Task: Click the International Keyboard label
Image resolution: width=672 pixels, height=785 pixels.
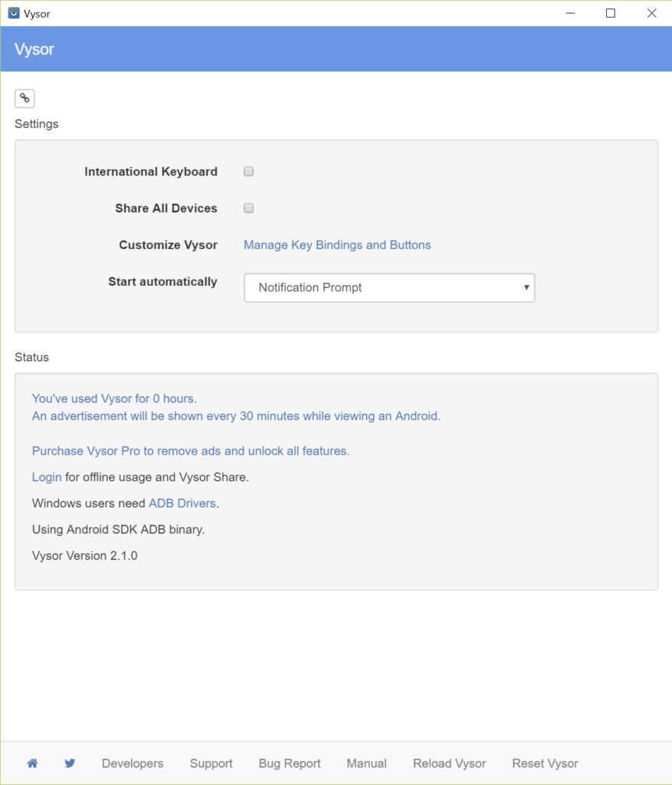Action: 151,172
